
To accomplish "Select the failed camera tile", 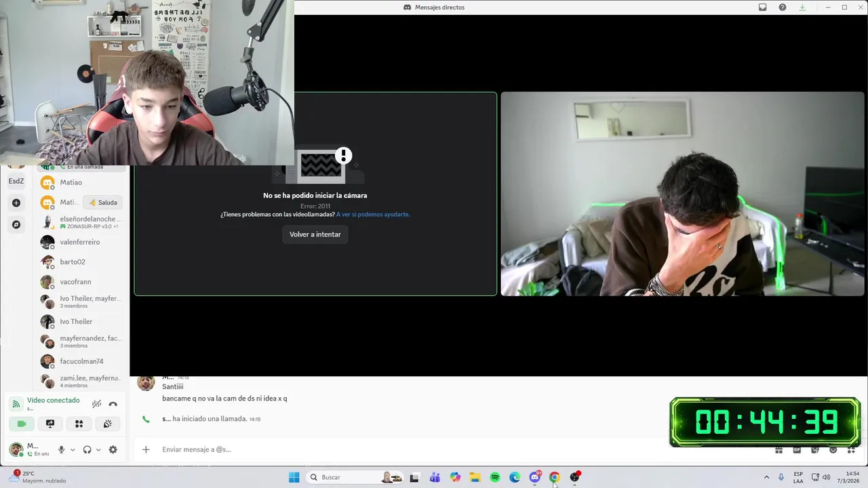I will [x=315, y=194].
